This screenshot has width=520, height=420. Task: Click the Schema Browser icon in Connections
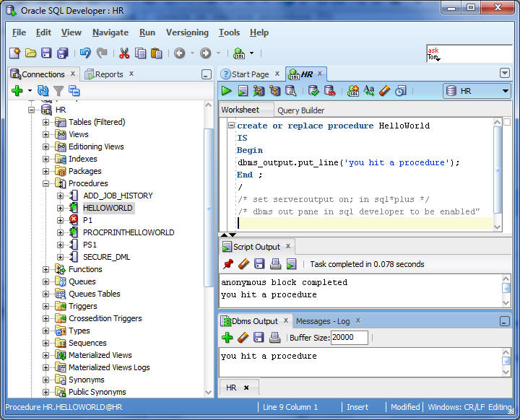click(x=74, y=90)
